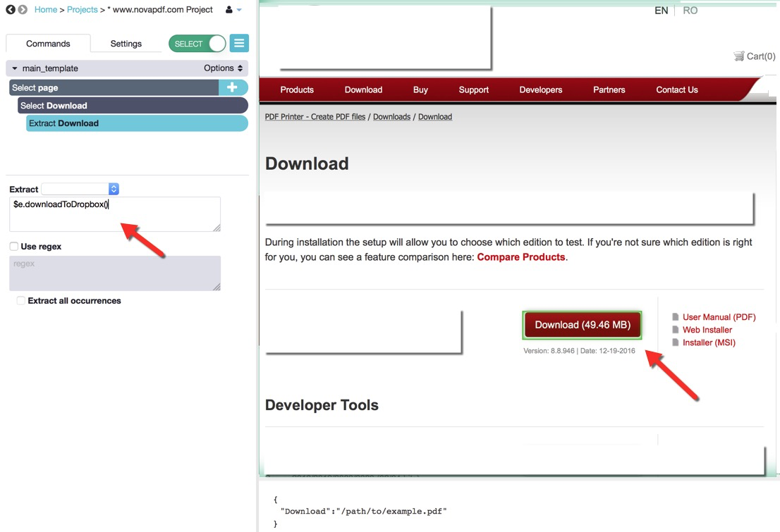This screenshot has height=532, width=780.
Task: Click the Developer Tools heading
Action: click(x=322, y=404)
